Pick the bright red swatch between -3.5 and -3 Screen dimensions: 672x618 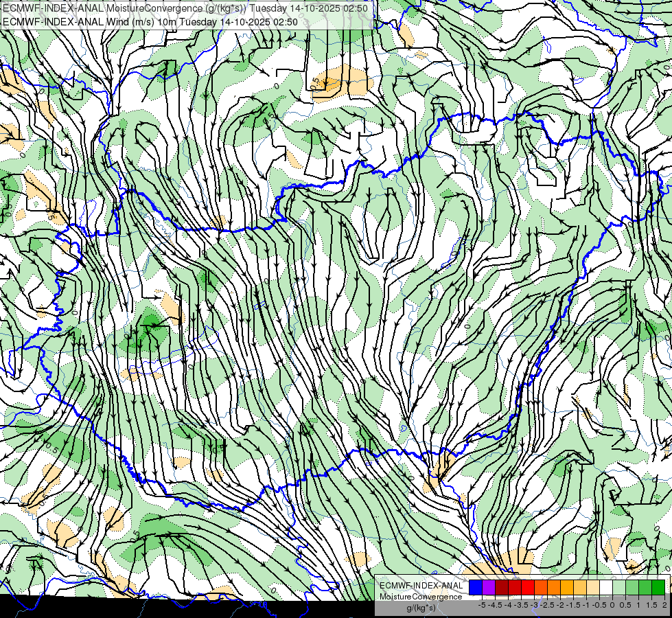tap(528, 587)
